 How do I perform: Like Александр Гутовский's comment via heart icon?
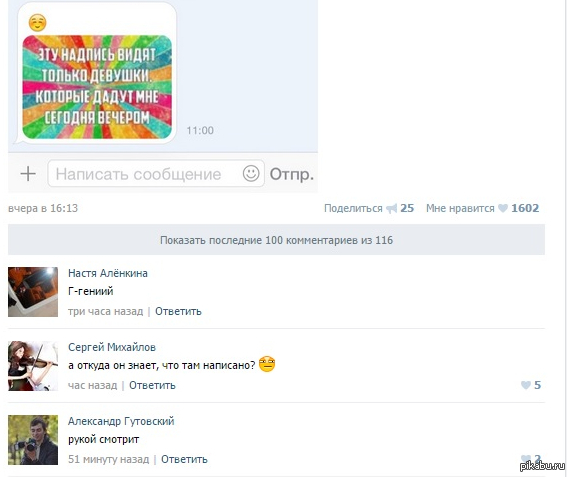[x=526, y=459]
